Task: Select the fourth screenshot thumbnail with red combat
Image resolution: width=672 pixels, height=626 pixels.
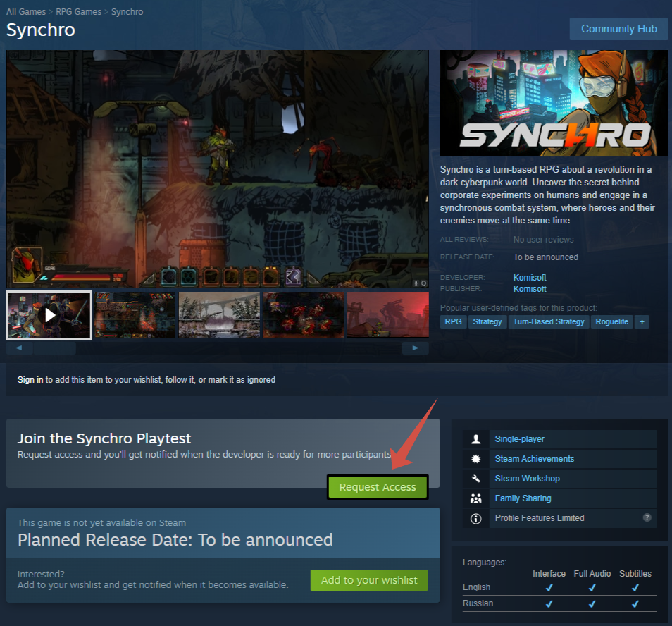Action: [x=304, y=315]
